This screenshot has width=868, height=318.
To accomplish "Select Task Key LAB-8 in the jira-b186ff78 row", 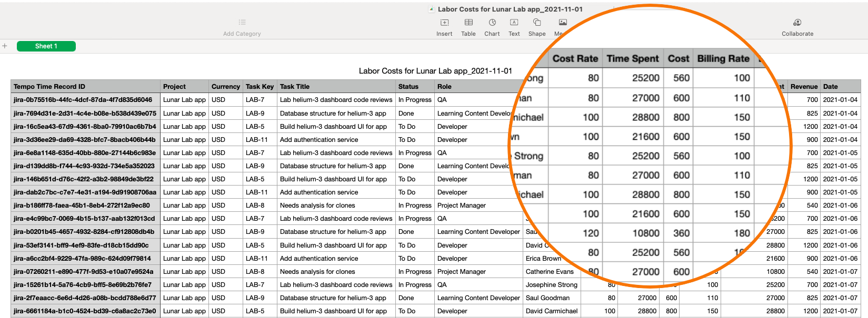I will tap(260, 205).
